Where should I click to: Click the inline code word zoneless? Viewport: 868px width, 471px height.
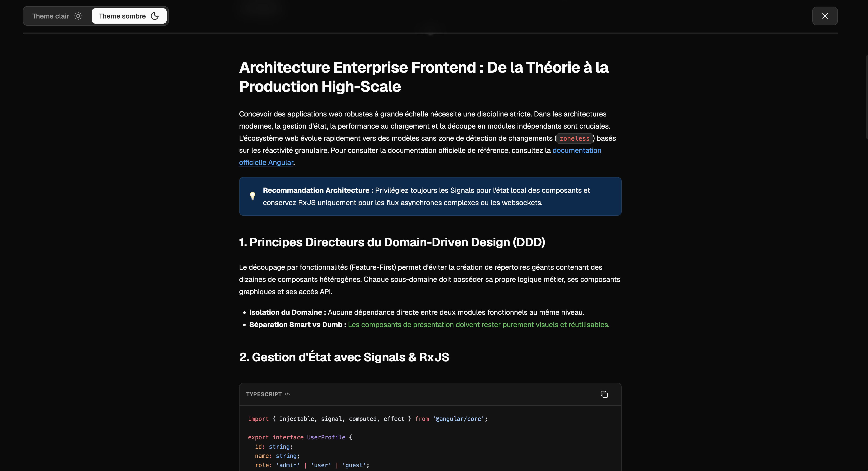[574, 138]
